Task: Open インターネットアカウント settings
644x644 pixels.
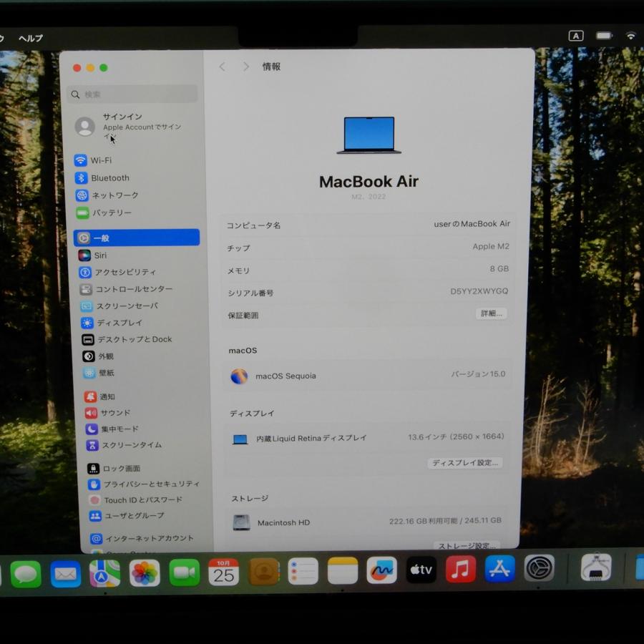Action: point(142,538)
